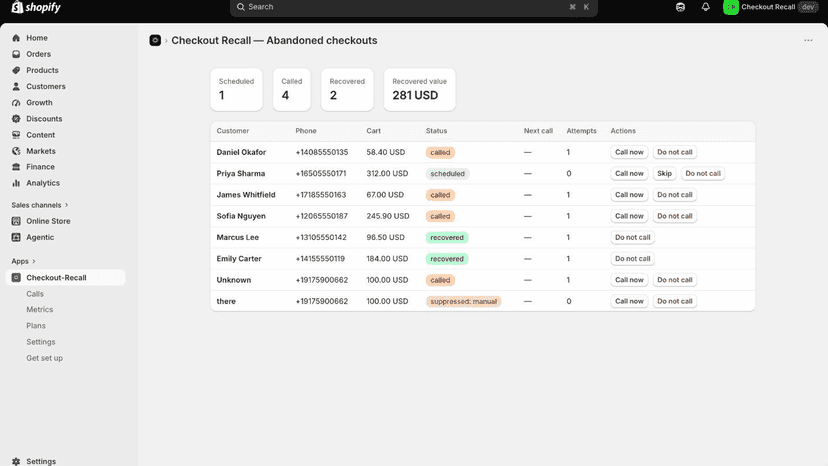Click Call now for Priya Sharma

(x=629, y=173)
